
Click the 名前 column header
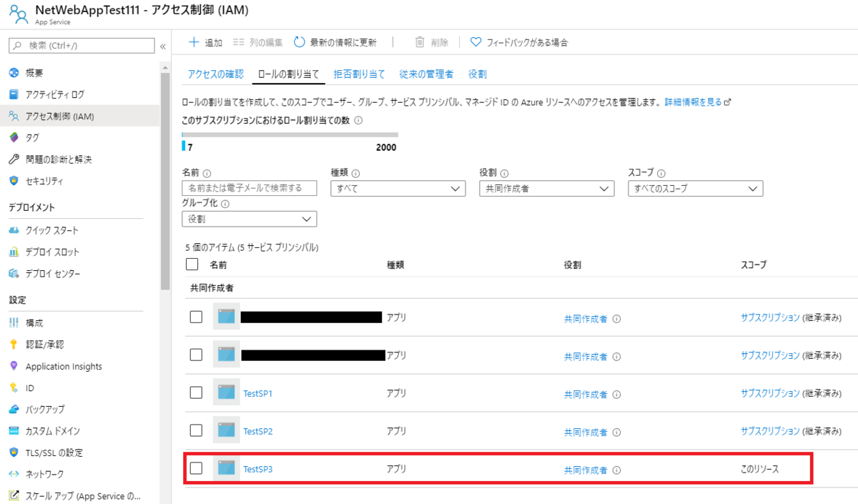tap(218, 265)
